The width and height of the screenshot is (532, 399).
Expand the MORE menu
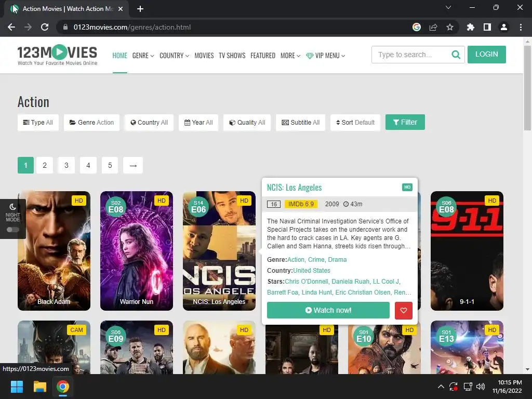pos(290,56)
